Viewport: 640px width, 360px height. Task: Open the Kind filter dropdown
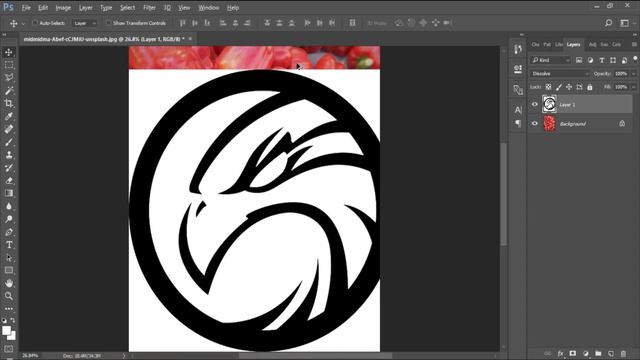pos(550,60)
